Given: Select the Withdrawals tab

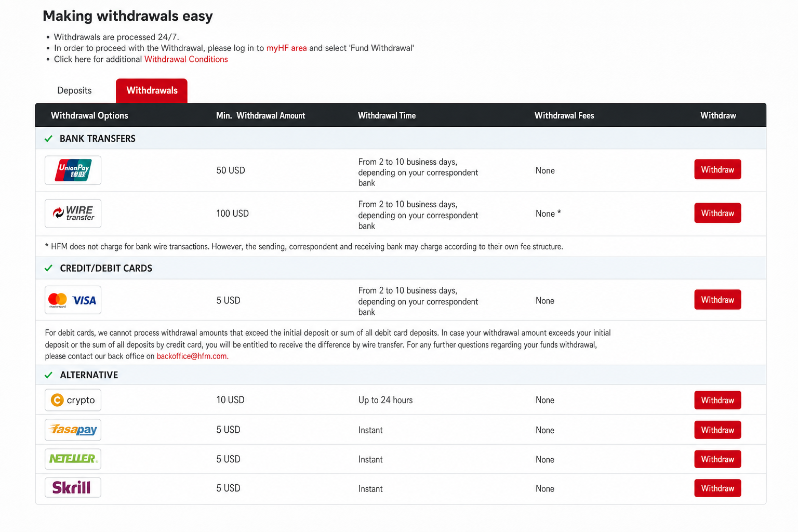Looking at the screenshot, I should 152,90.
